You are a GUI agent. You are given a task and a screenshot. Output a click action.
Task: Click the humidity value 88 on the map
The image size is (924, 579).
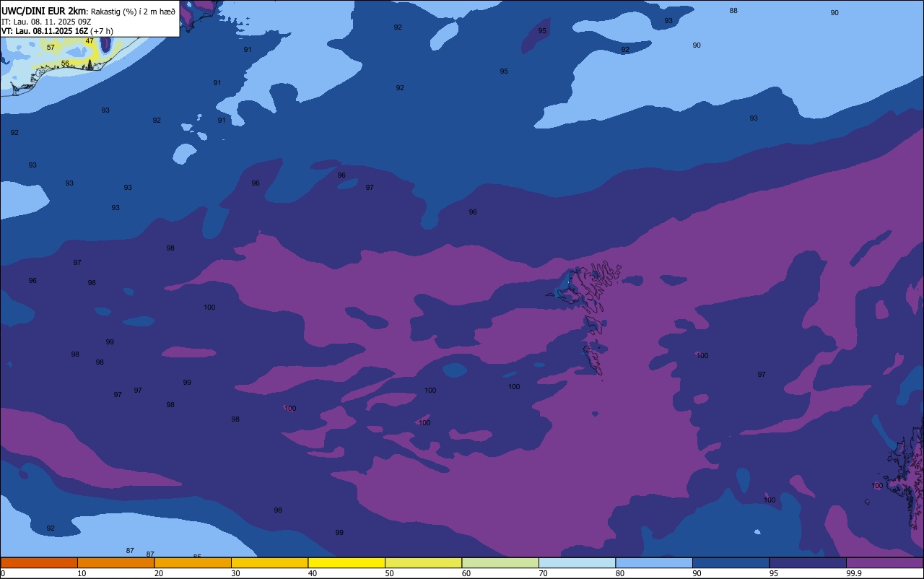pos(733,11)
